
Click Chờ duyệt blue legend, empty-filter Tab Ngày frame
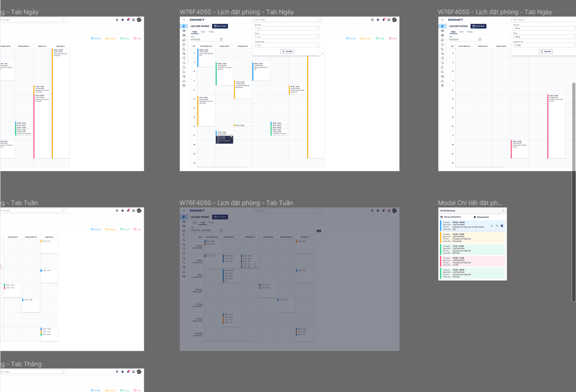351,39
